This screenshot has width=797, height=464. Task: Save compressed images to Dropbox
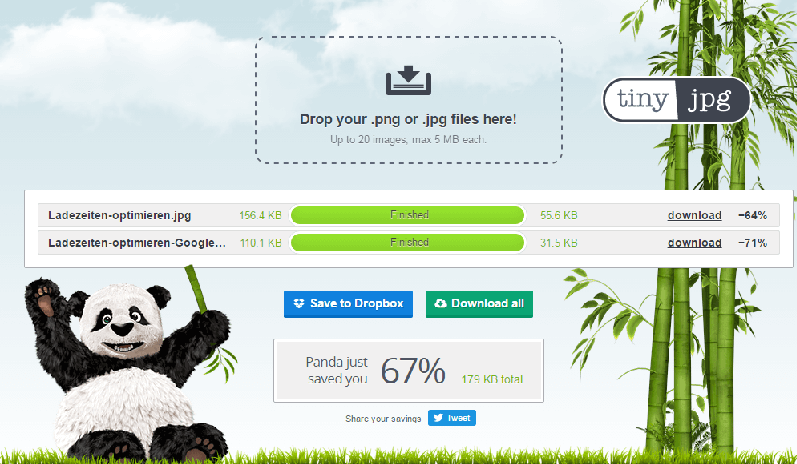(348, 304)
